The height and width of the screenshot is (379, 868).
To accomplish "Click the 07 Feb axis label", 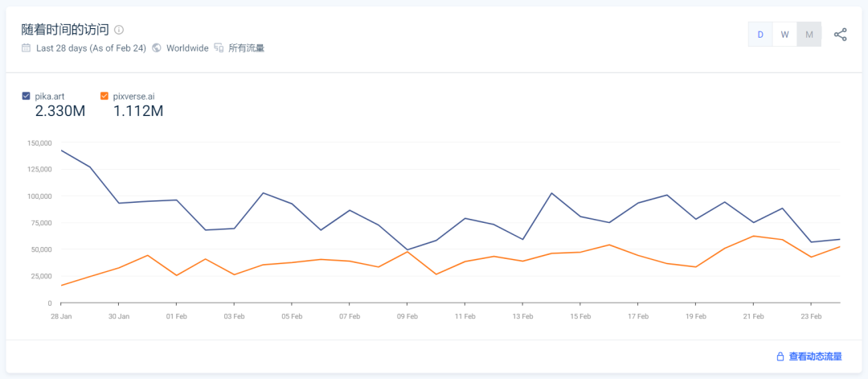I will (x=349, y=316).
